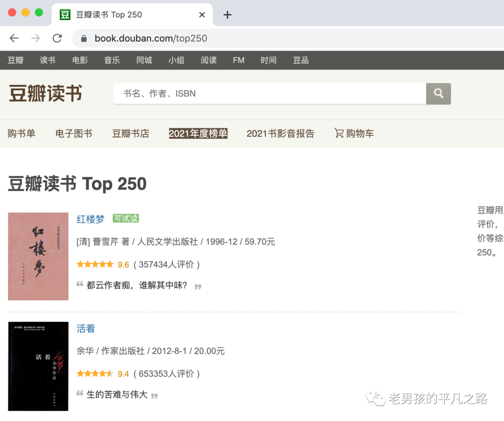The height and width of the screenshot is (421, 504).
Task: Click the star rating of 活着
Action: coord(94,373)
